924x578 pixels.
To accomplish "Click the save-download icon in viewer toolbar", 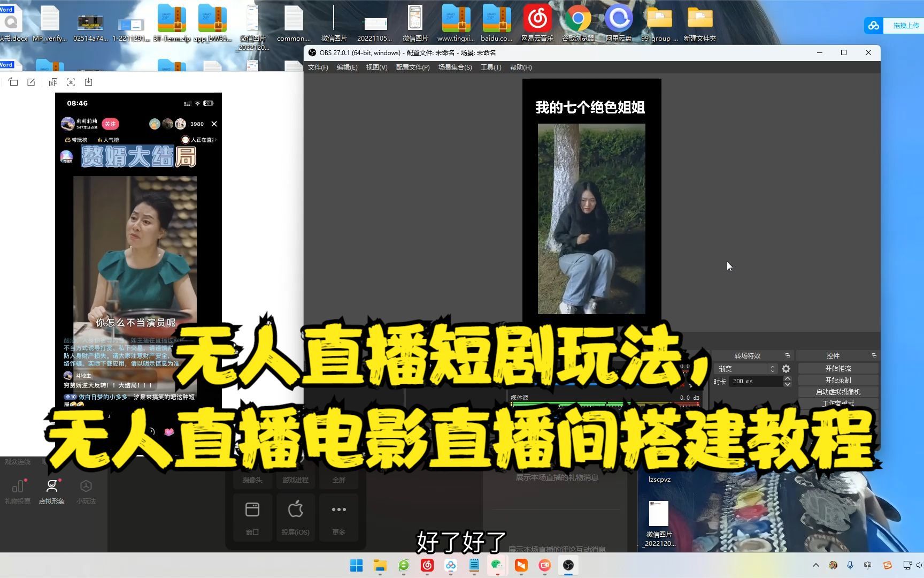I will [89, 82].
